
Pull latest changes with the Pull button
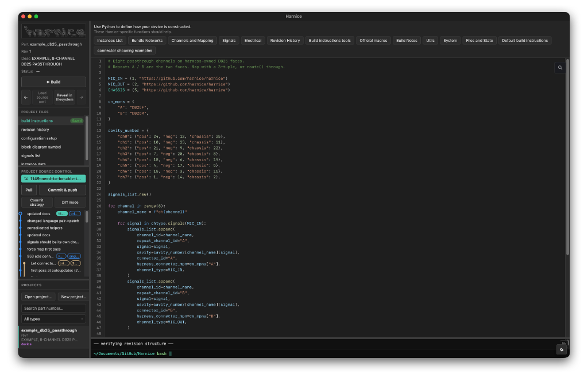pyautogui.click(x=29, y=190)
